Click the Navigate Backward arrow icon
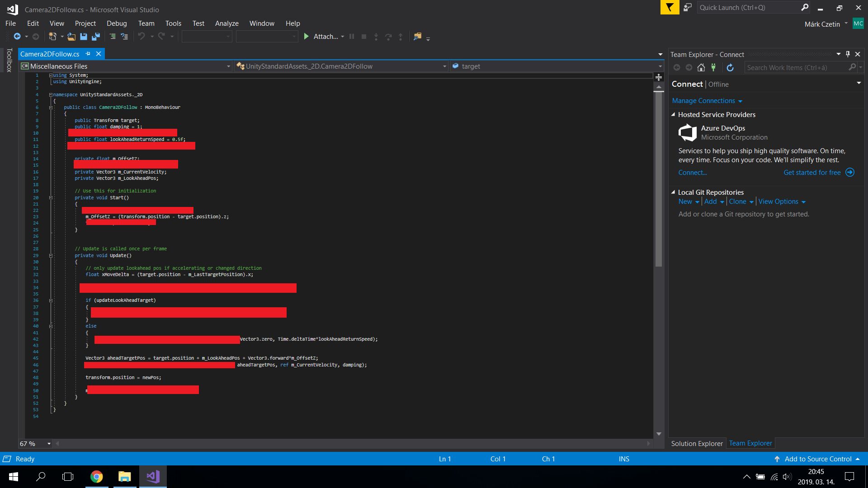The height and width of the screenshot is (488, 868). pyautogui.click(x=17, y=37)
